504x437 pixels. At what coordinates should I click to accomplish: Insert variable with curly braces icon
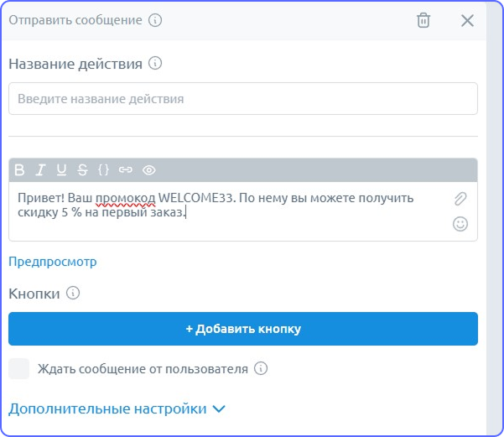[x=103, y=169]
